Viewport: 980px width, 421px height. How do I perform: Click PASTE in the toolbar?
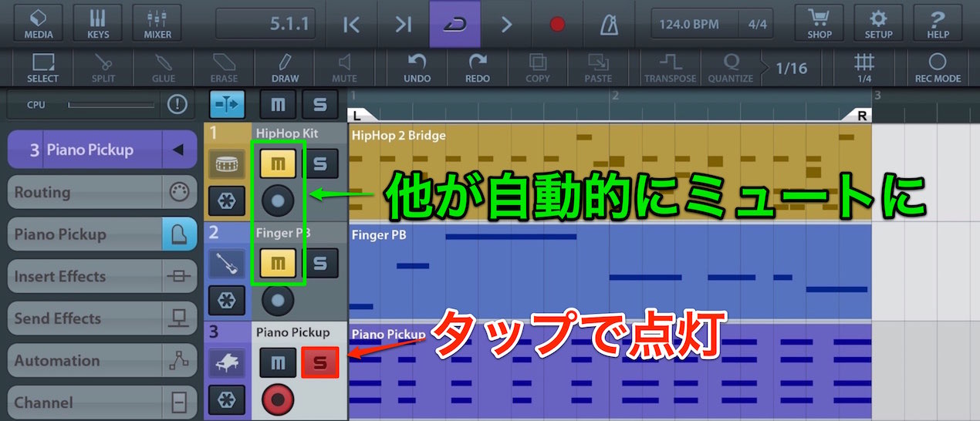pyautogui.click(x=598, y=68)
